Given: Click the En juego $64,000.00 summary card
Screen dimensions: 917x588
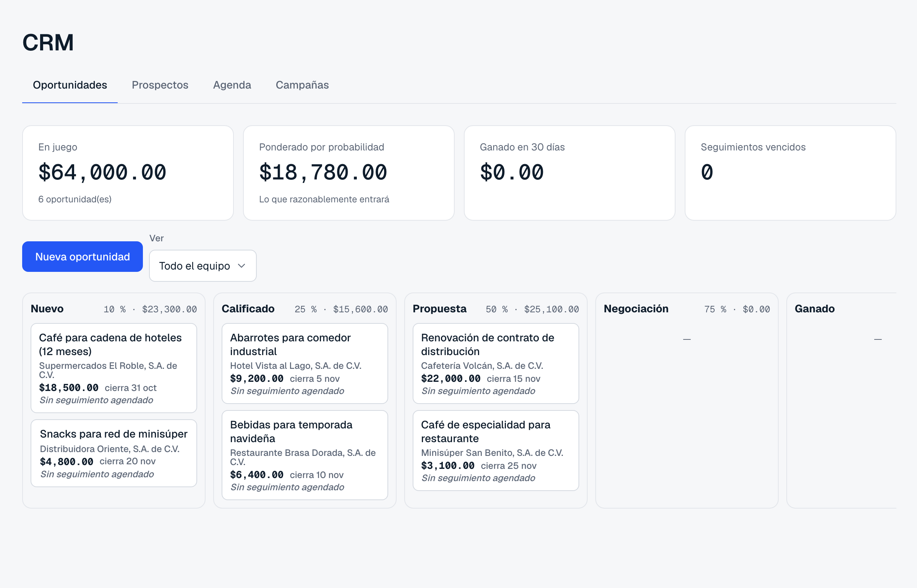Looking at the screenshot, I should coord(128,173).
